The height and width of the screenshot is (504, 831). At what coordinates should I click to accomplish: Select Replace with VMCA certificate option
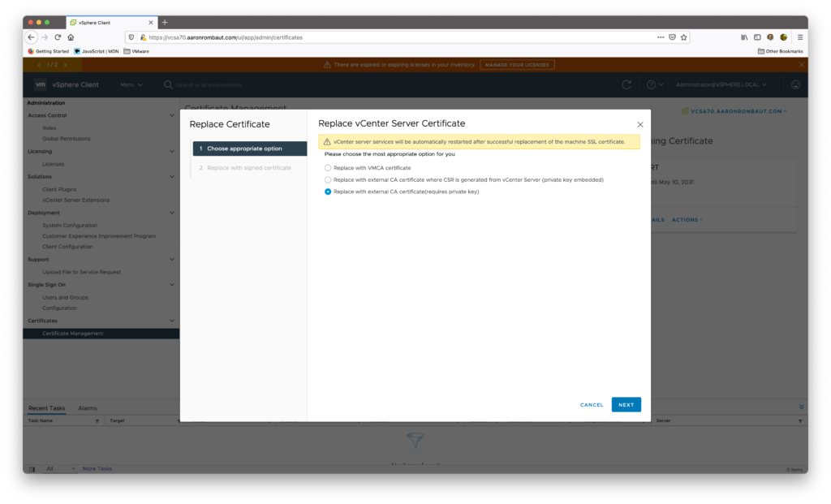click(328, 168)
